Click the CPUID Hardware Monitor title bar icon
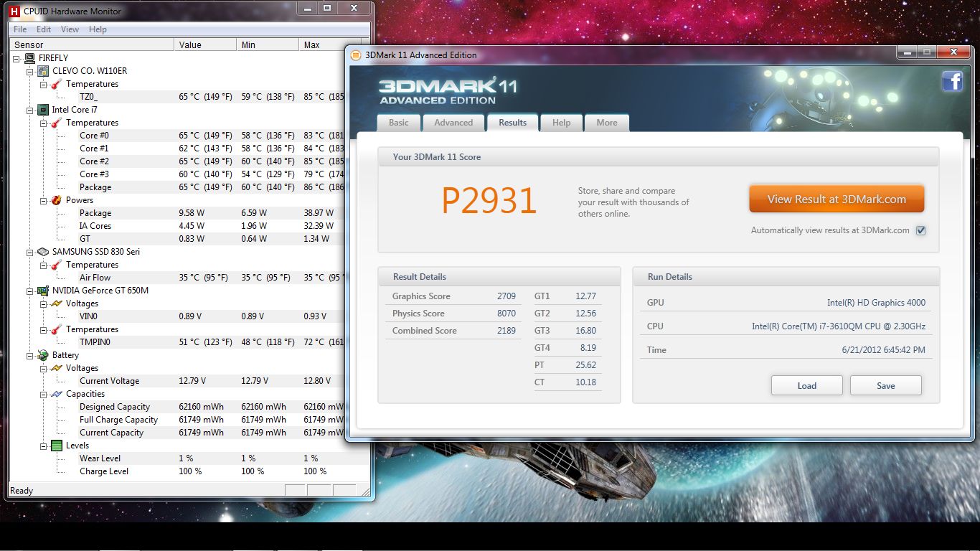Screen dimensions: 980x551 (x=14, y=11)
